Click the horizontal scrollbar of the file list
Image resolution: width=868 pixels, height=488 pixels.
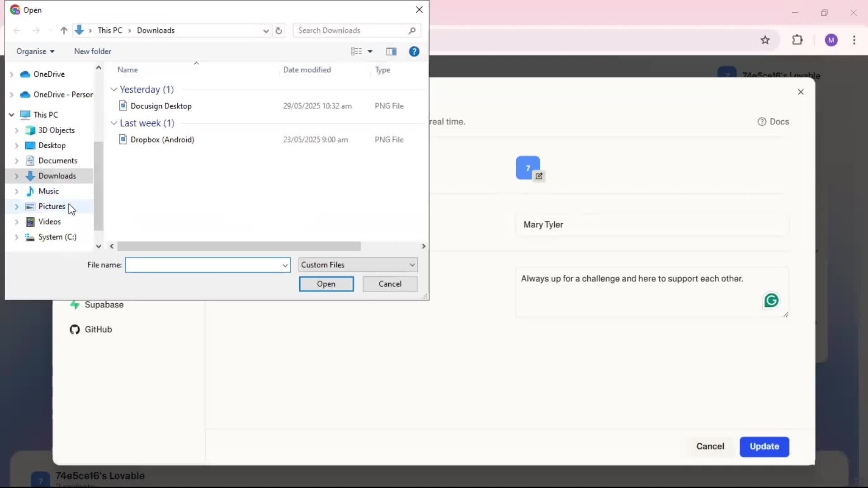pos(239,246)
